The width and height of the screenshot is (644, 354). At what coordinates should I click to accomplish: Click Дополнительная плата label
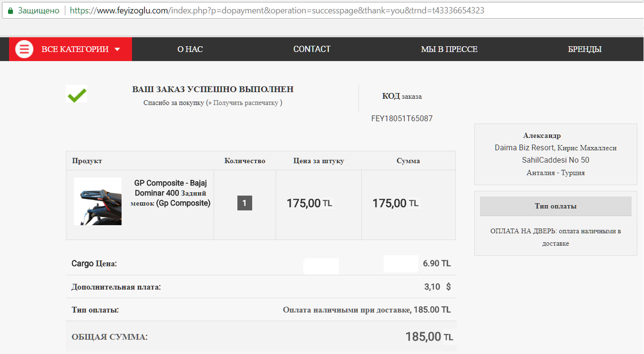(116, 287)
